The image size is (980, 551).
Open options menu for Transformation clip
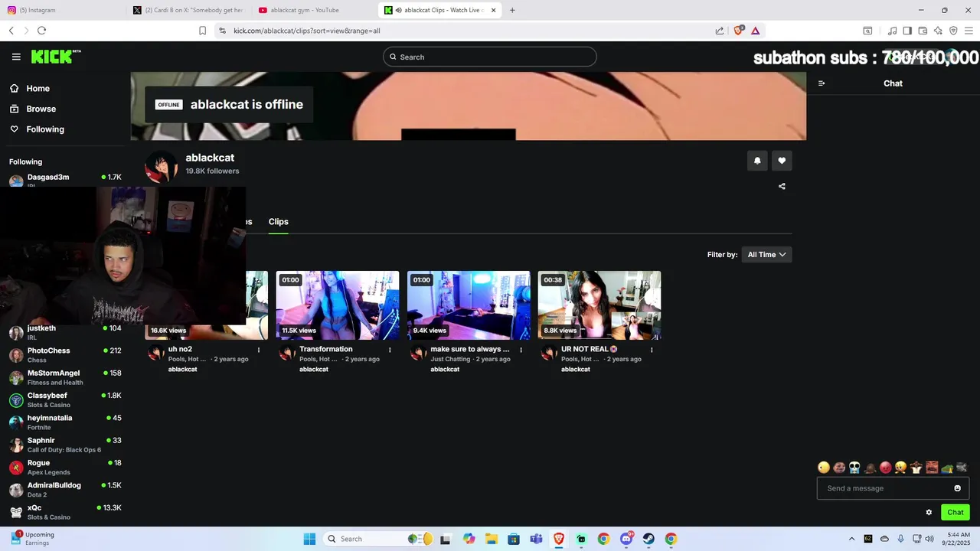pos(390,350)
